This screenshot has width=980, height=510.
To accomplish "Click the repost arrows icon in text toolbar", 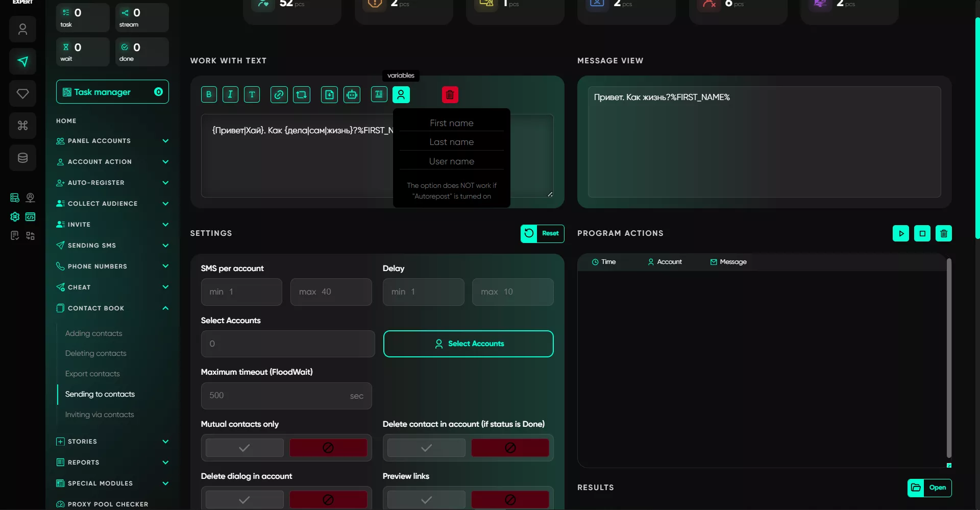I will [x=302, y=94].
